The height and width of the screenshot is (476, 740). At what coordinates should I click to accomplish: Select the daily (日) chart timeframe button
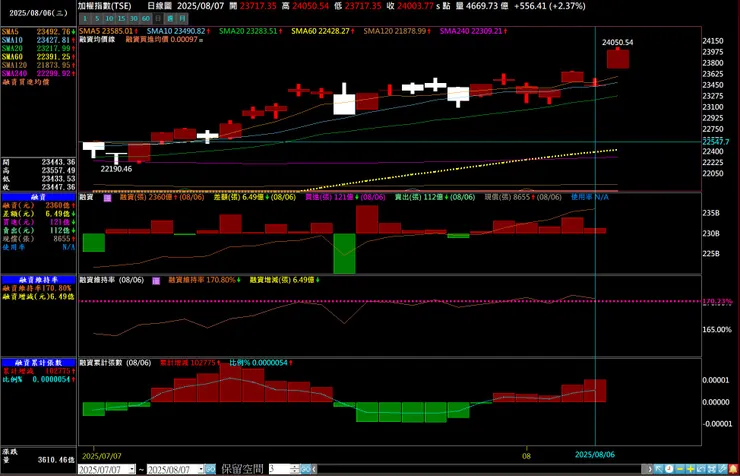(158, 18)
